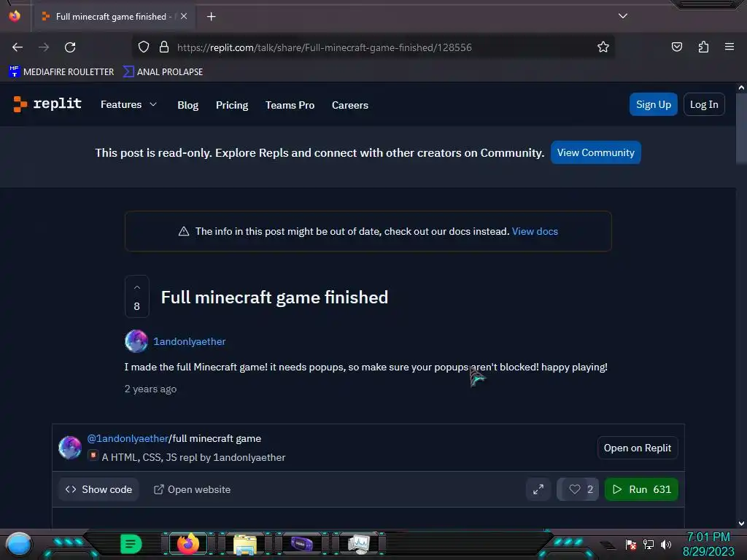Open the green notes app on the taskbar
Image resolution: width=747 pixels, height=560 pixels.
tap(131, 544)
